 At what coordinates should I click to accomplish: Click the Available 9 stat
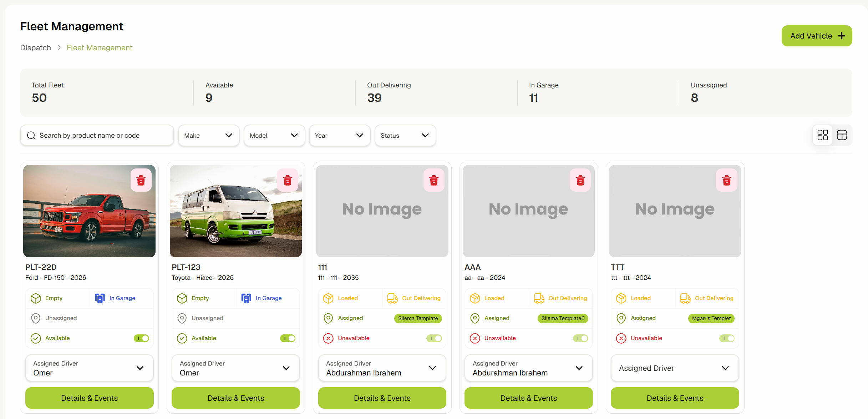click(219, 92)
